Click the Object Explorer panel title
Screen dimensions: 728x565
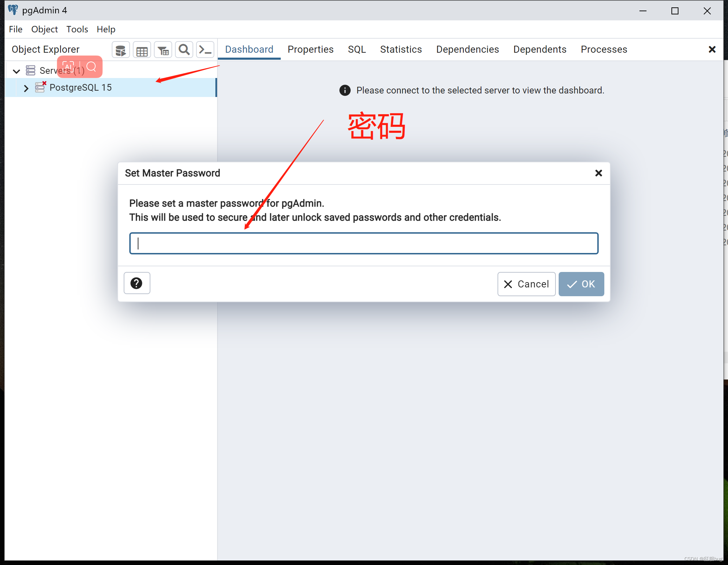pos(46,50)
